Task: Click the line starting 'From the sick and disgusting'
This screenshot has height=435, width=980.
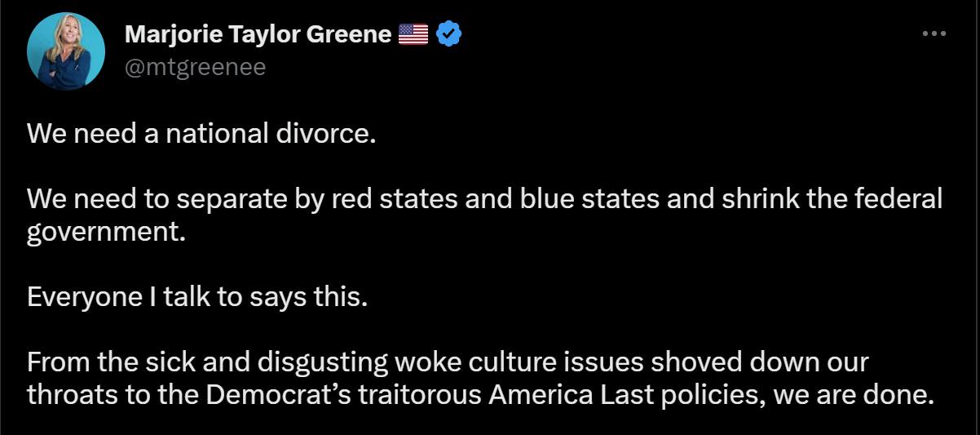Action: [x=448, y=362]
